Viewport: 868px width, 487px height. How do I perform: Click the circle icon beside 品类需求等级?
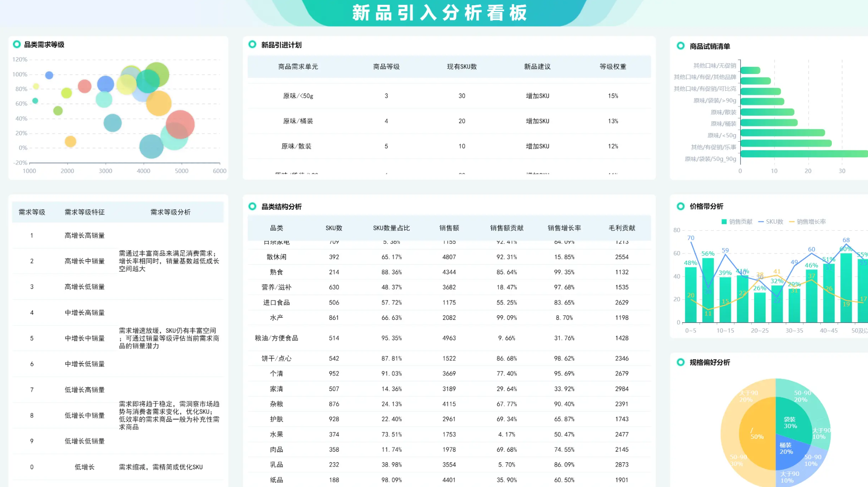coord(17,44)
